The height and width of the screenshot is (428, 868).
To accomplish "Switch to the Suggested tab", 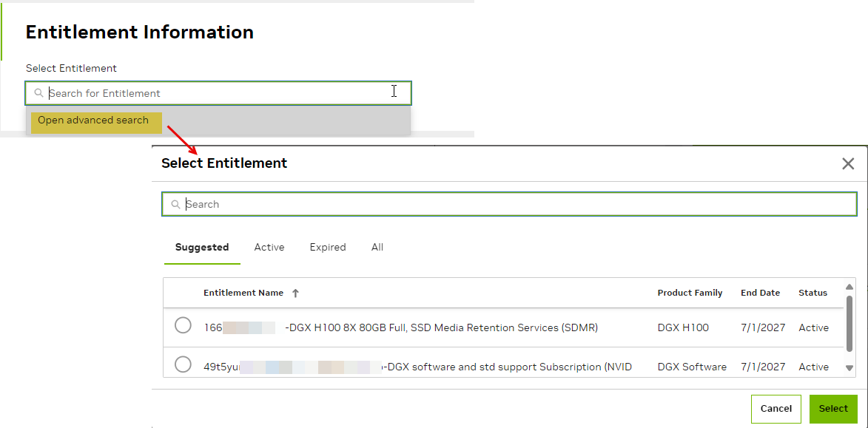I will [202, 247].
